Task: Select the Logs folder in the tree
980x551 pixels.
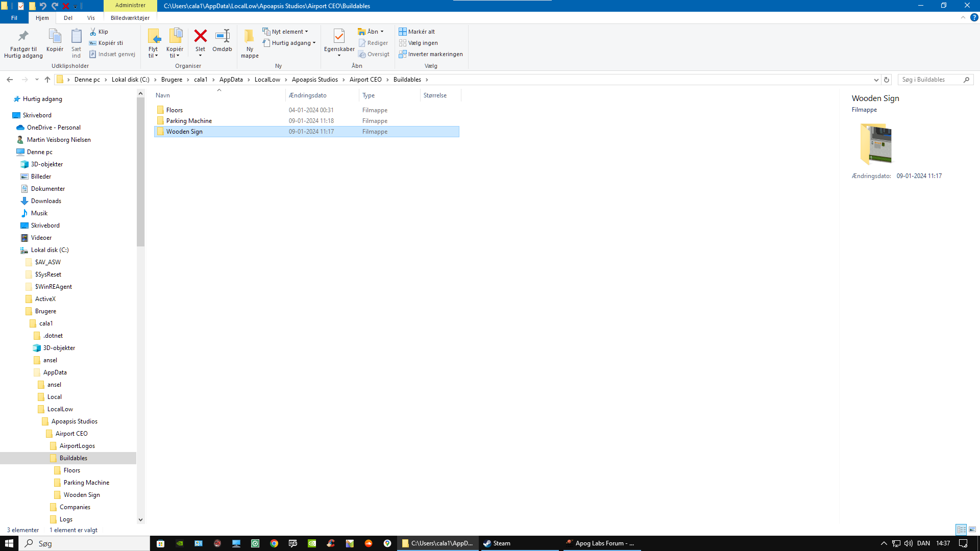Action: [66, 519]
